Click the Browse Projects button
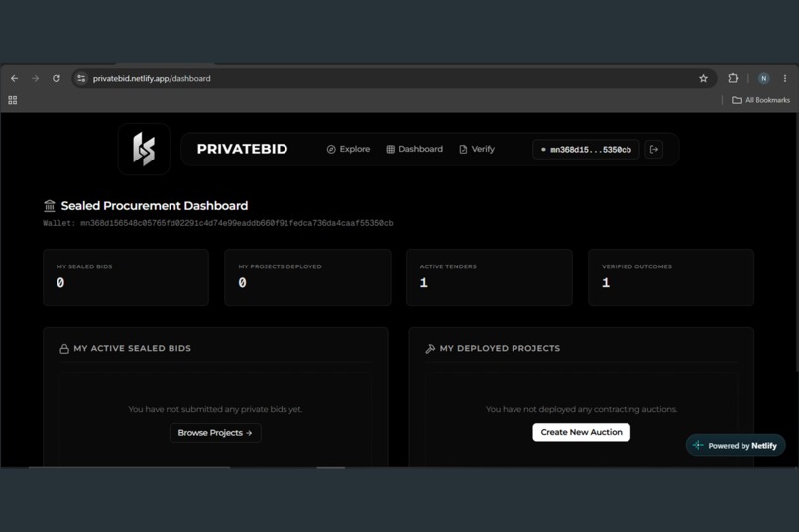 215,433
